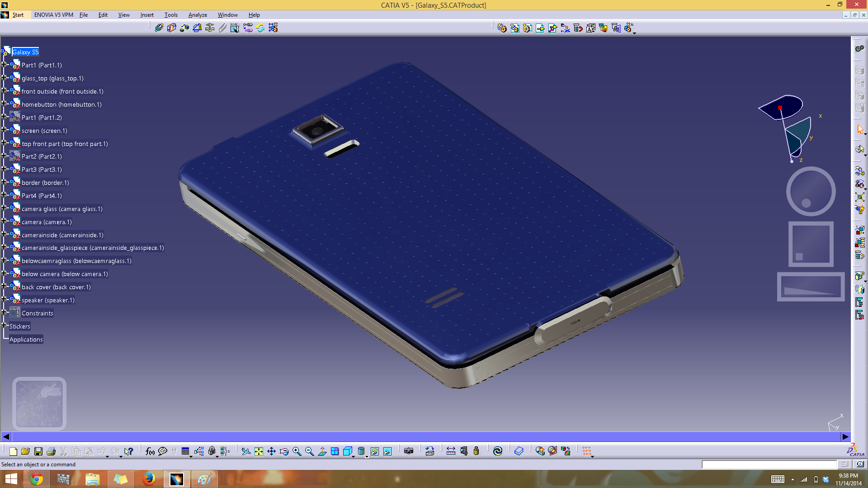Open the Capture camera tool
Image resolution: width=868 pixels, height=488 pixels.
click(409, 451)
